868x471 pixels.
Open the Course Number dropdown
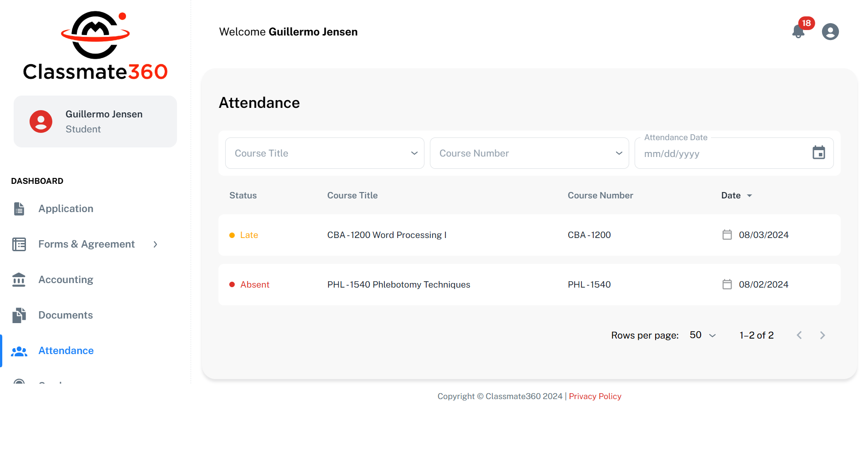pos(529,153)
